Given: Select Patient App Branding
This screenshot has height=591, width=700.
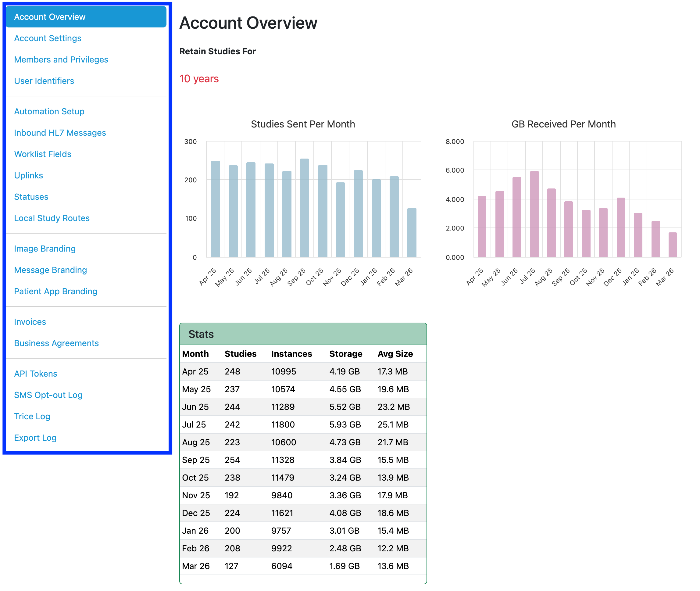Looking at the screenshot, I should [55, 291].
